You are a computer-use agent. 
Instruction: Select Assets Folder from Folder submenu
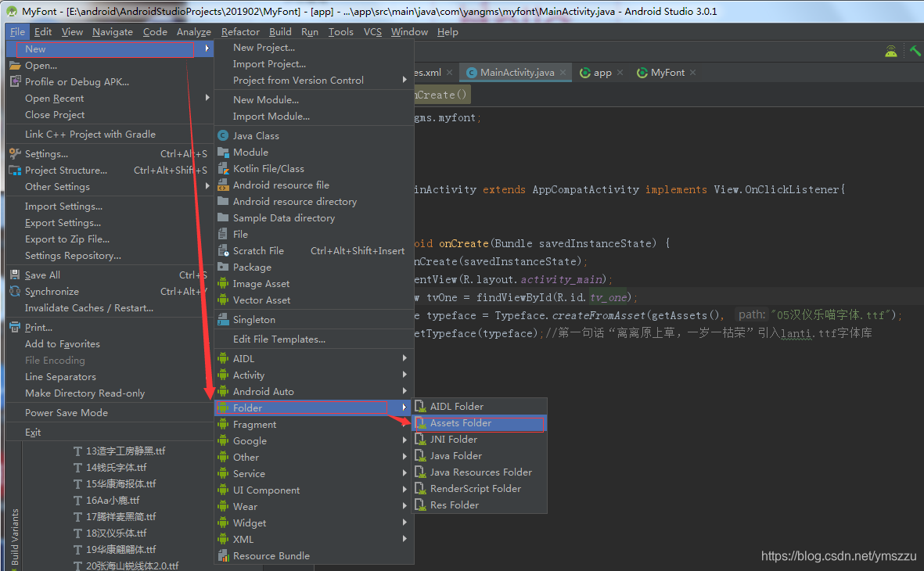point(480,423)
